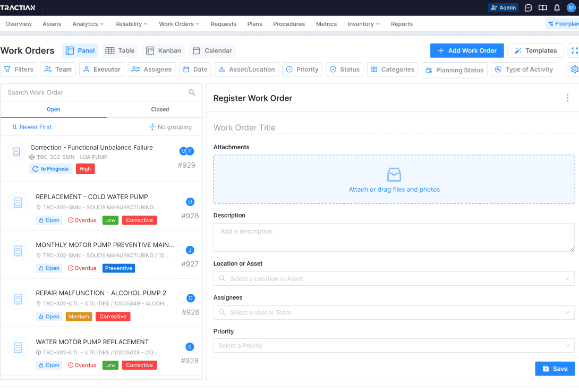Open the three-dot menu in Register Work Order

coord(567,98)
